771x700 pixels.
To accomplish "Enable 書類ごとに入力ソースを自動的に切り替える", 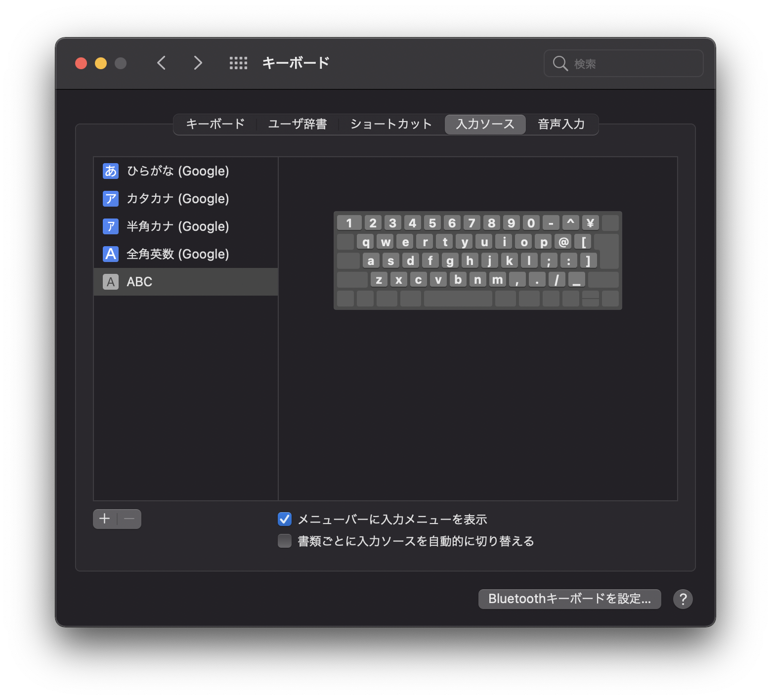I will 284,541.
